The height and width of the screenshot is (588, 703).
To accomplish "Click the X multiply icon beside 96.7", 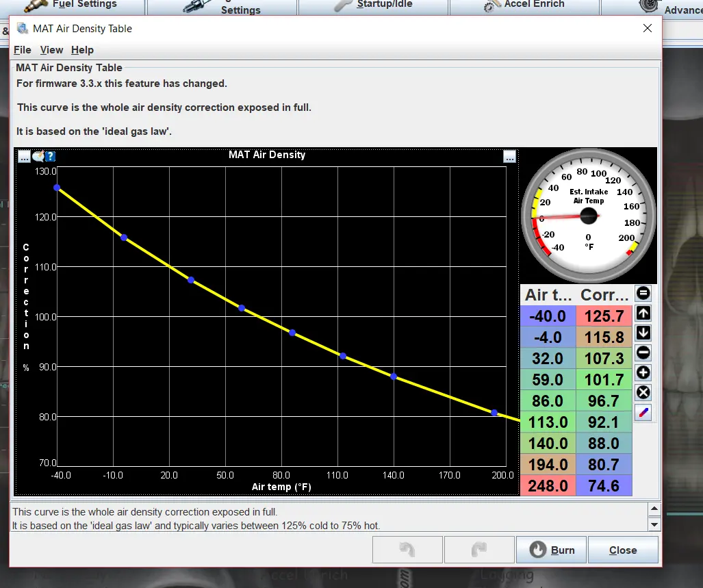I will coord(643,393).
